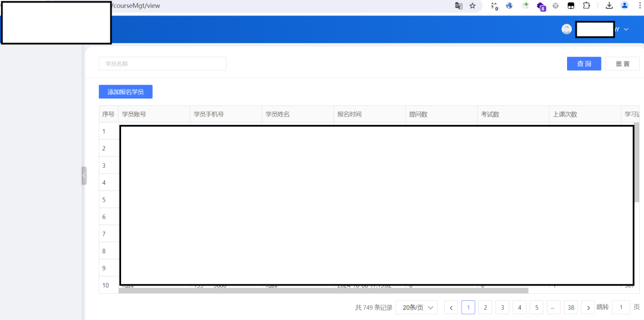Open the browser Downloads icon
Image resolution: width=644 pixels, height=320 pixels.
609,5
